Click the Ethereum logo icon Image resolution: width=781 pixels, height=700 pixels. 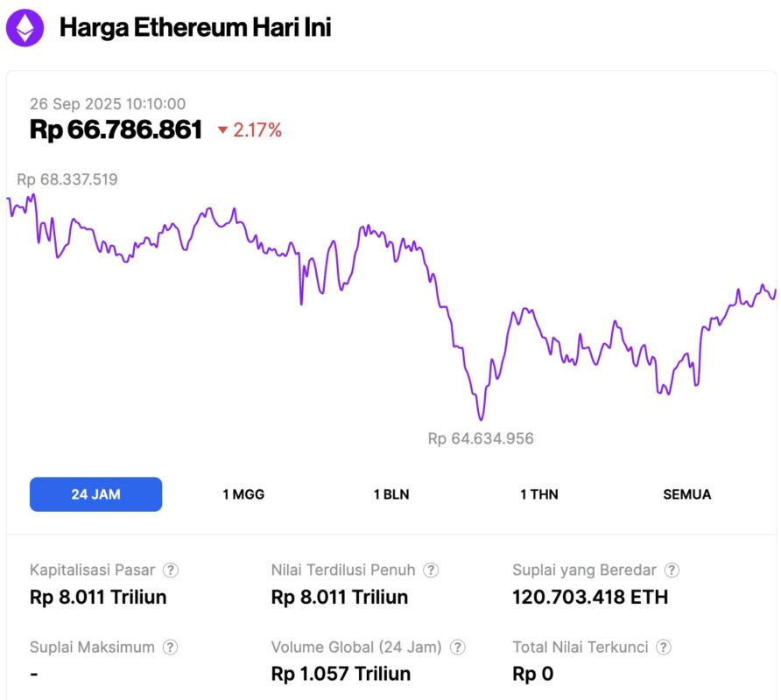[25, 27]
